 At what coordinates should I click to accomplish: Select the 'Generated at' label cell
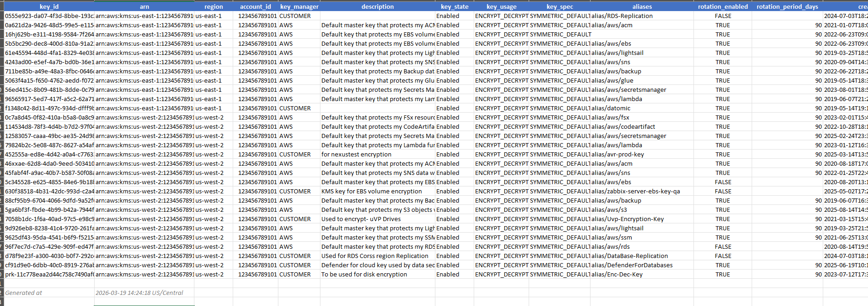click(x=49, y=293)
